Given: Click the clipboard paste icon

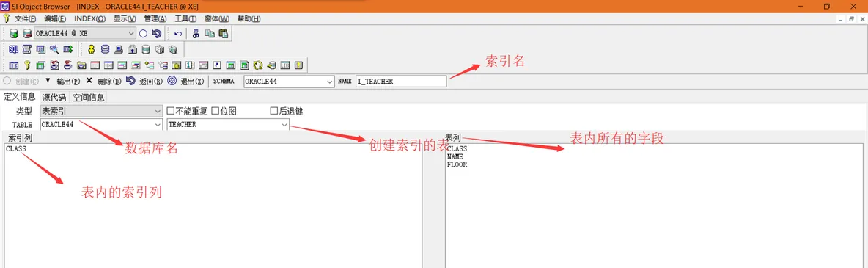Looking at the screenshot, I should point(224,33).
